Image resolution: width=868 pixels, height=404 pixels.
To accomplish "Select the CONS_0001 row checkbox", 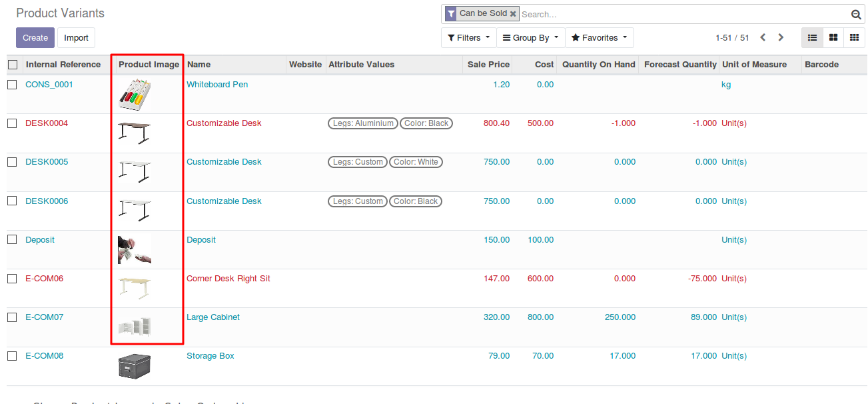I will coord(12,85).
